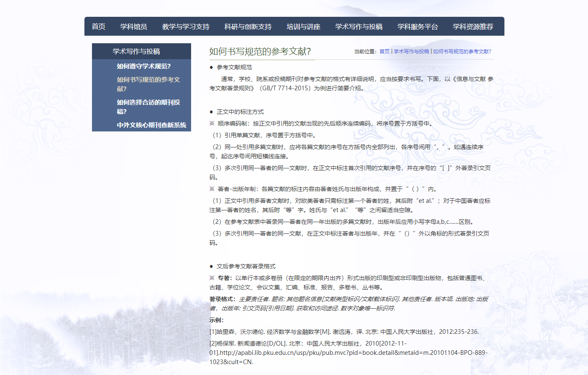Open sidebar link 如何遵守学术规范?
This screenshot has height=375, width=588.
pyautogui.click(x=144, y=66)
